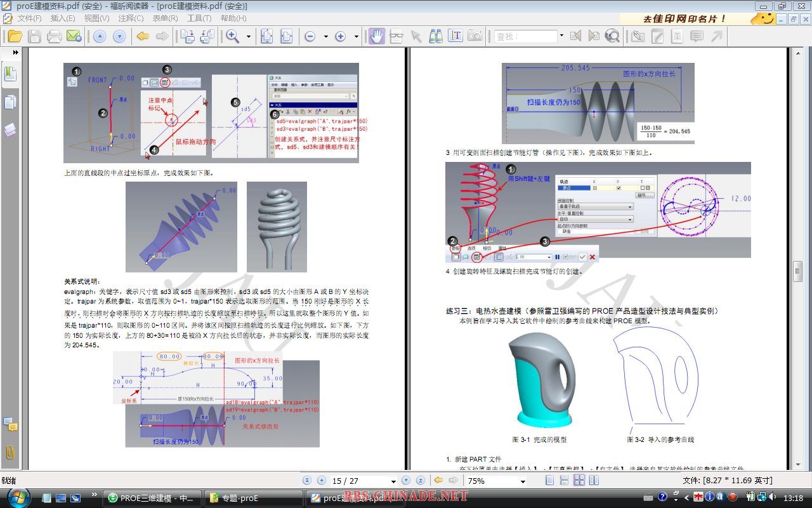812x508 pixels.
Task: Click the vertical scrollbar thumb
Action: [798, 271]
